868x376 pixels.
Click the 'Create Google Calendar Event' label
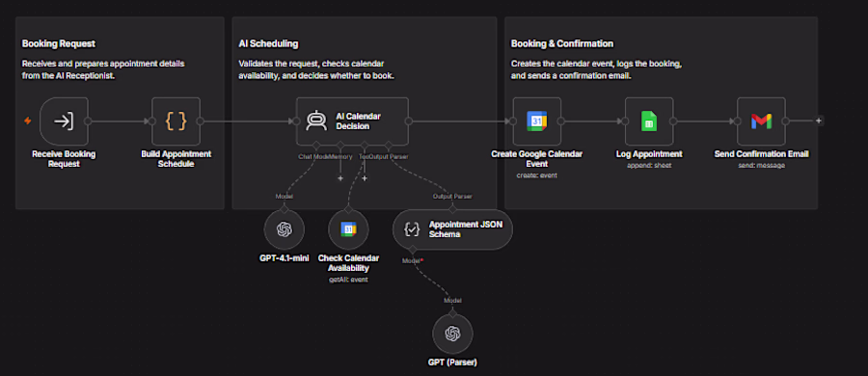(537, 158)
